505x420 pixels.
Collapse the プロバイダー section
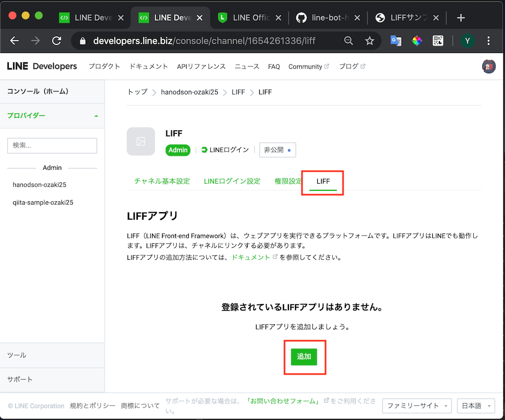click(x=52, y=116)
